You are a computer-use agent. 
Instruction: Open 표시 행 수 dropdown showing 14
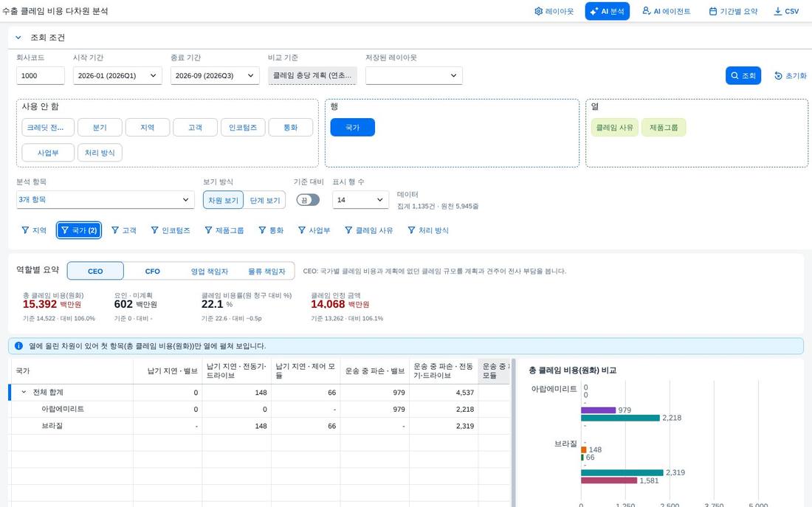tap(360, 200)
